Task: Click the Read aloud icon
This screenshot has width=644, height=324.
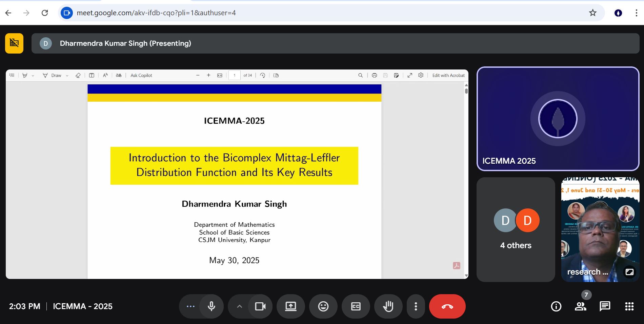Action: [105, 75]
